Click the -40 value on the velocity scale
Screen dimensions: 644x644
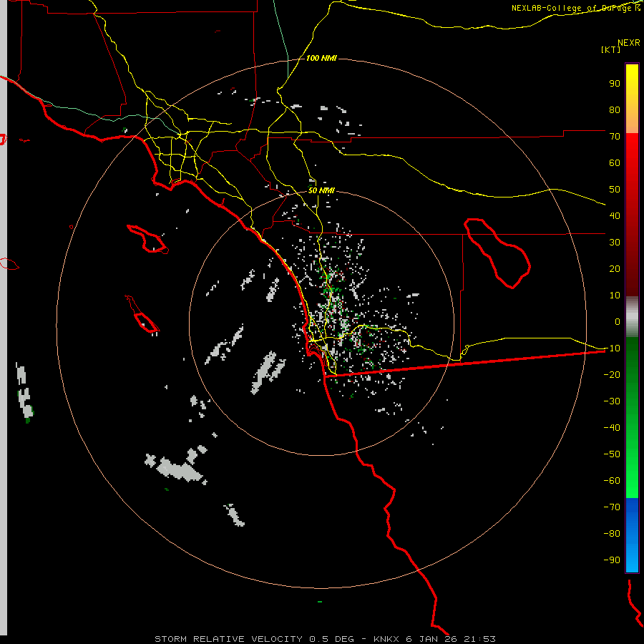click(612, 428)
